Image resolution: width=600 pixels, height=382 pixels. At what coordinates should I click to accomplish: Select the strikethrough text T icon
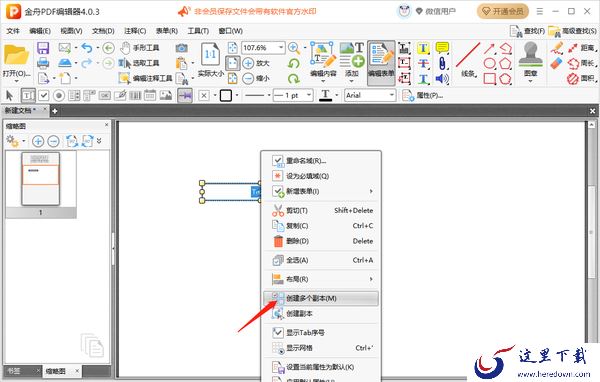(423, 64)
